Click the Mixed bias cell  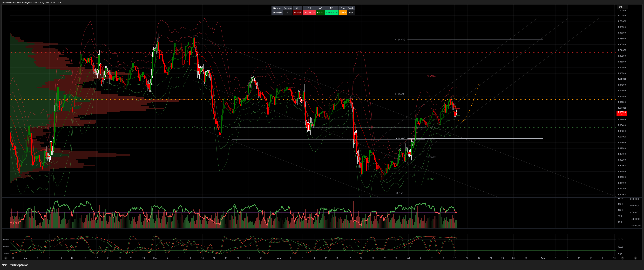coord(343,13)
